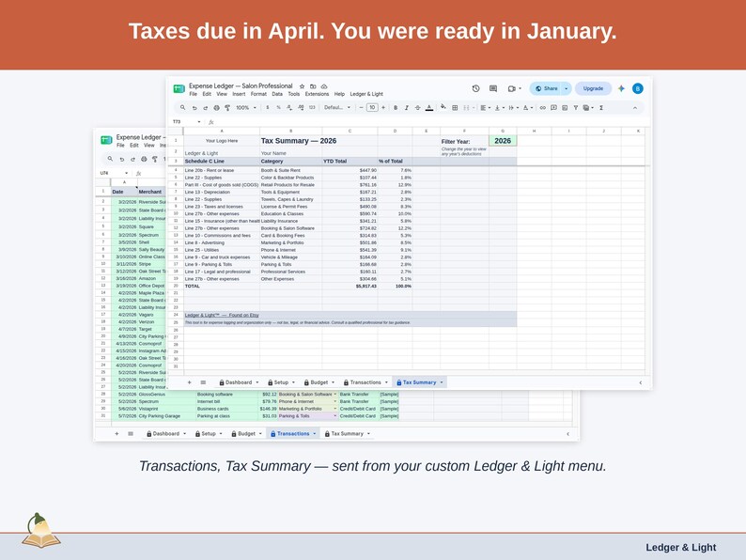Image resolution: width=746 pixels, height=560 pixels.
Task: Open the Ledger & Light custom menu
Action: pos(366,94)
